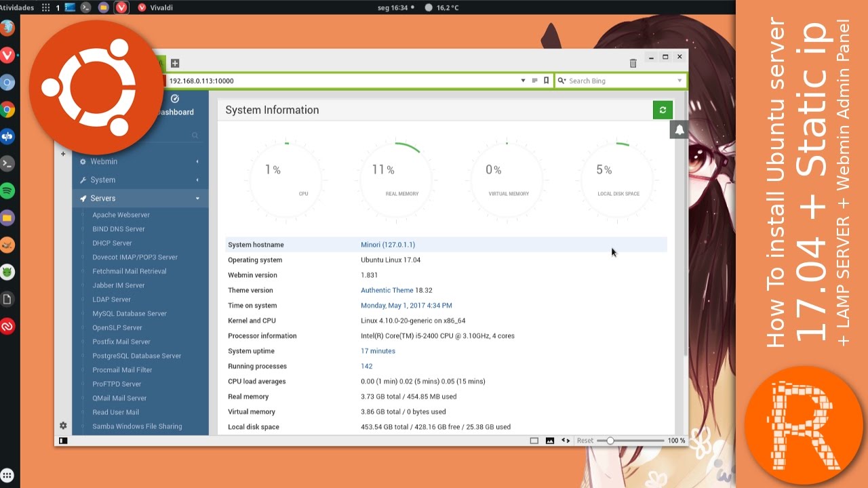Open Apache Webserver module
Viewport: 868px width, 488px height.
coord(121,215)
